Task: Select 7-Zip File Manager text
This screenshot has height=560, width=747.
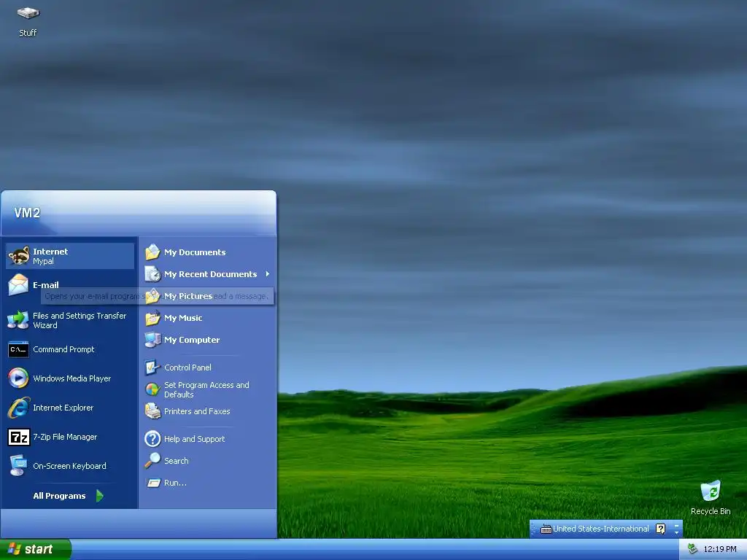Action: click(x=65, y=437)
